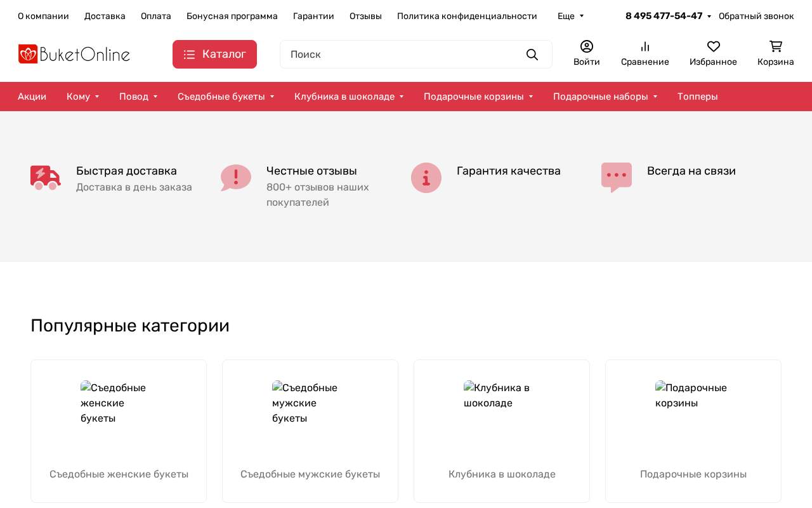Screen dimensions: 812x508
Task: Expand the phone number dropdown arrow
Action: [x=709, y=17]
